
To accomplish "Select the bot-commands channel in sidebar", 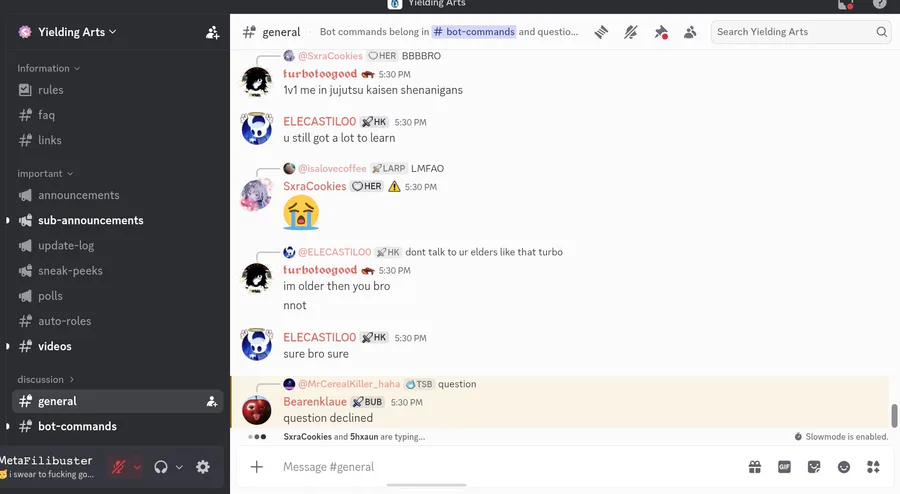I will tap(77, 426).
